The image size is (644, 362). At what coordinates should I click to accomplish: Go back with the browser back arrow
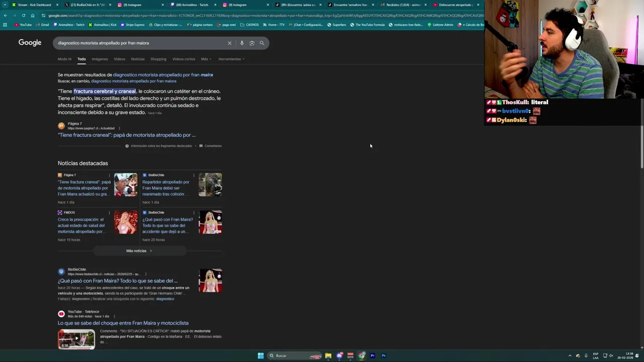[x=6, y=16]
